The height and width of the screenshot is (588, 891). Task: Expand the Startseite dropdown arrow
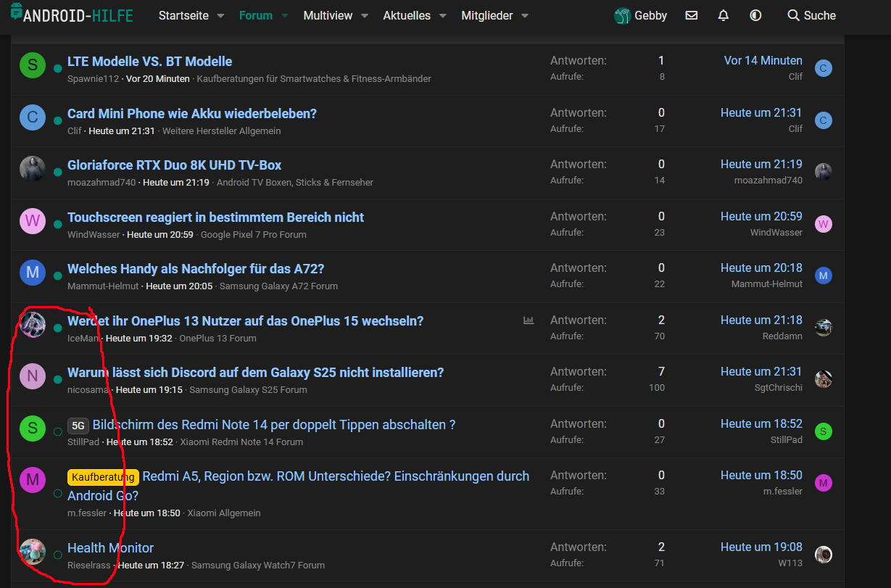(x=220, y=16)
